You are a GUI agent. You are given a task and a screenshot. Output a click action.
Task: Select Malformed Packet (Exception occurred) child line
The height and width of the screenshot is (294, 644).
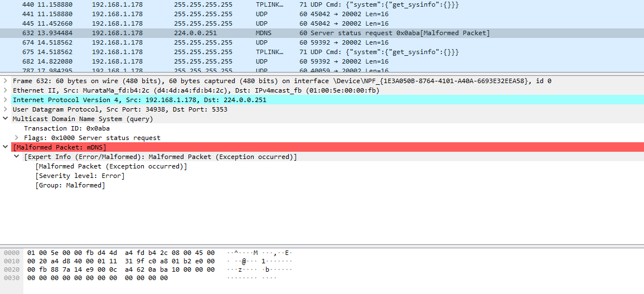point(111,166)
